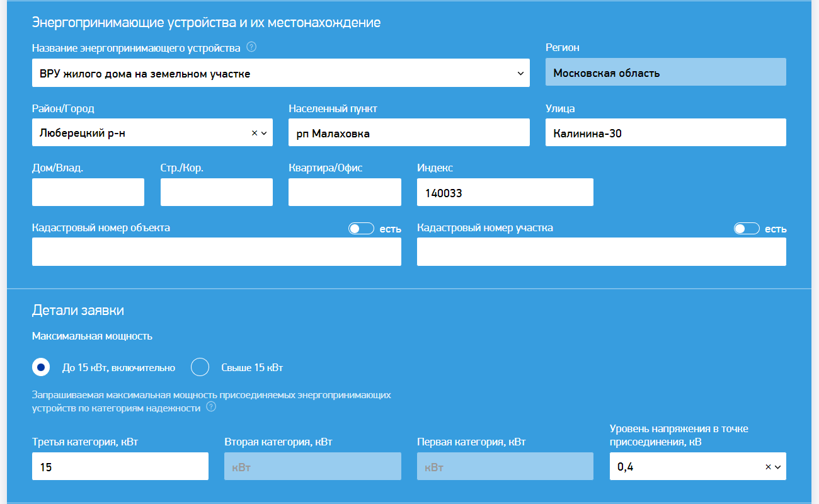Click Первая категория, кВт field
Image resolution: width=819 pixels, height=504 pixels.
tap(505, 467)
